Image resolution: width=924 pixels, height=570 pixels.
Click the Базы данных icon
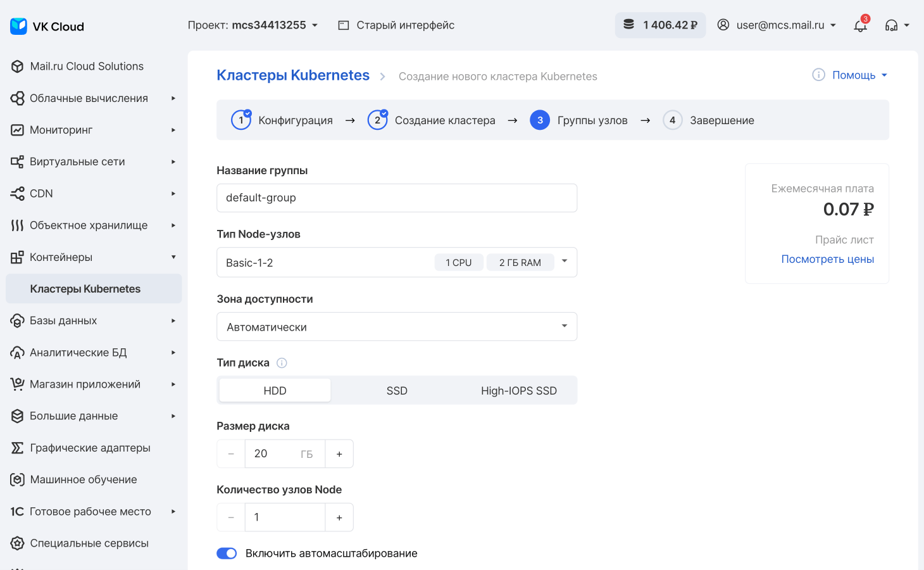[18, 320]
